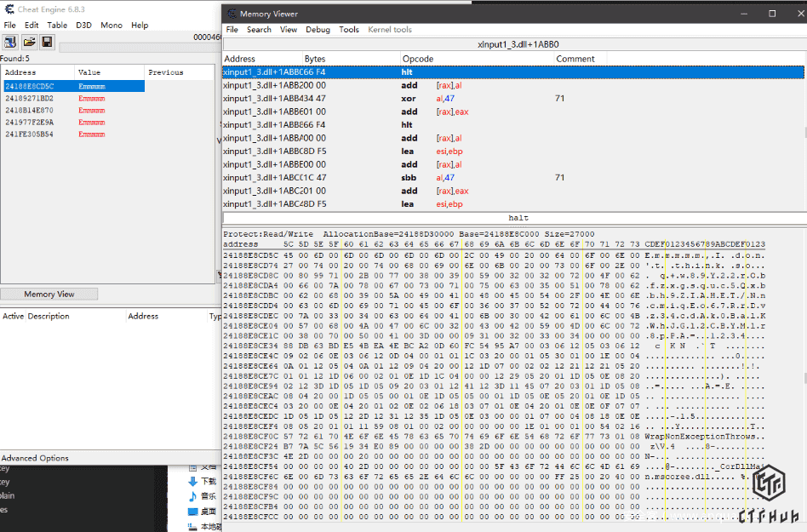
Task: Select found address 24189271BD2
Action: pos(29,98)
